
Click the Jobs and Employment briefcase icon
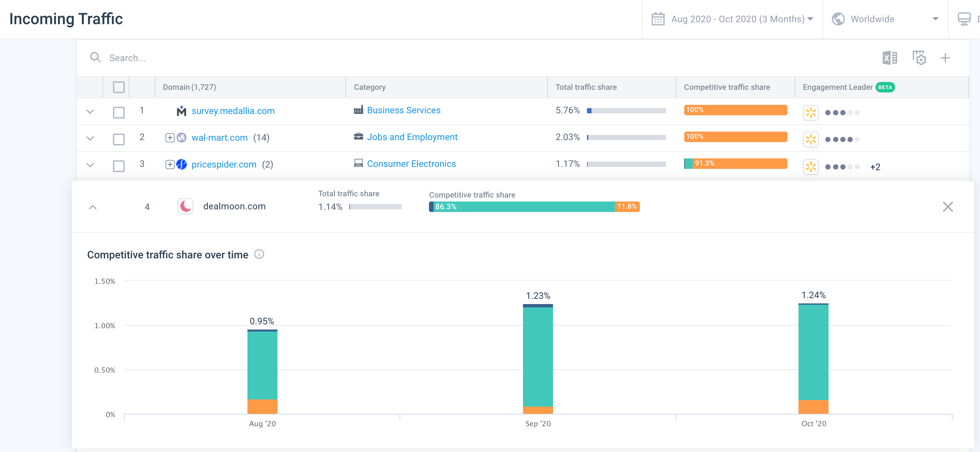[358, 137]
